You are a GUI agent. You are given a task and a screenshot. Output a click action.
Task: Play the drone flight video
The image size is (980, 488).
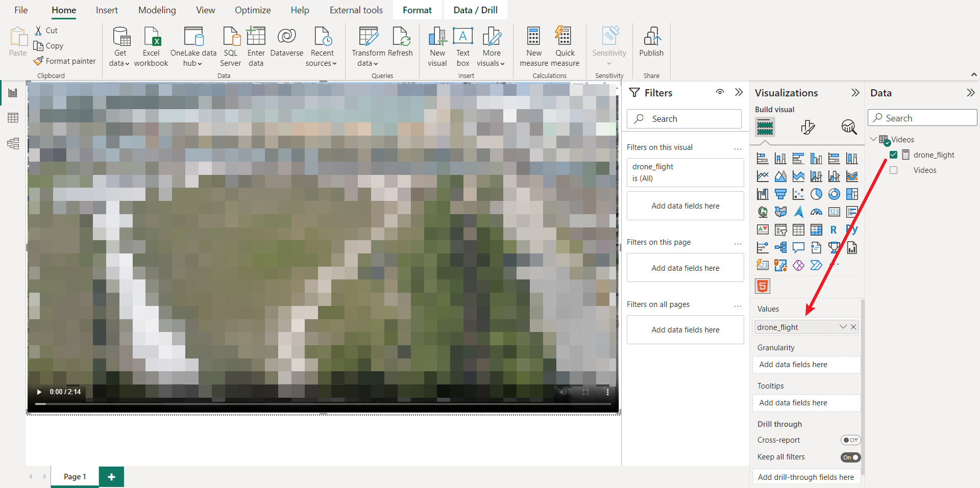pos(39,392)
